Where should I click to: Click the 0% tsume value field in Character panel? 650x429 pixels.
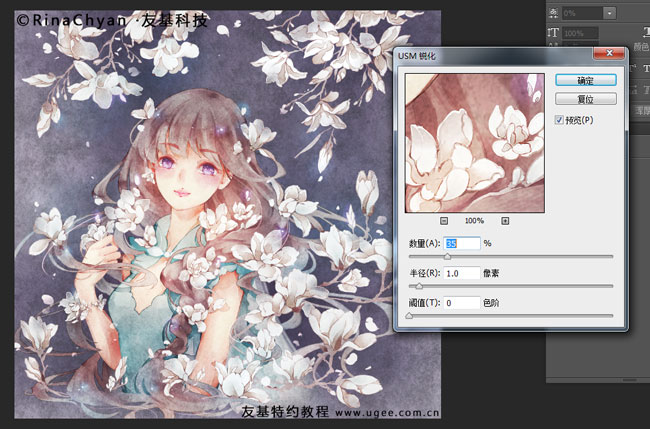point(582,13)
